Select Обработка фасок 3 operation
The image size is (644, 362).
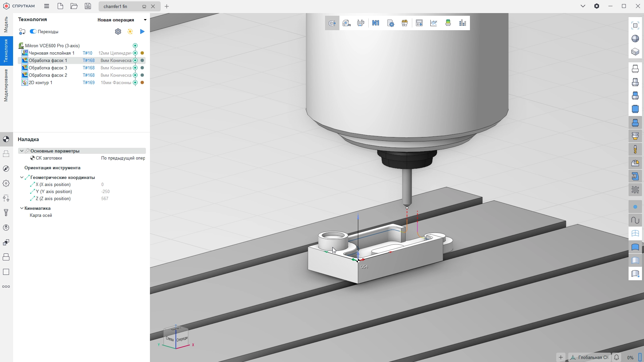click(x=48, y=68)
